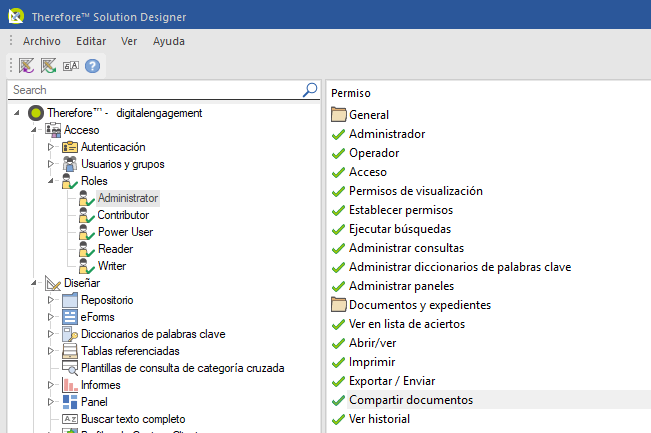The width and height of the screenshot is (651, 433).
Task: Expand the eForms tree node
Action: 51,317
